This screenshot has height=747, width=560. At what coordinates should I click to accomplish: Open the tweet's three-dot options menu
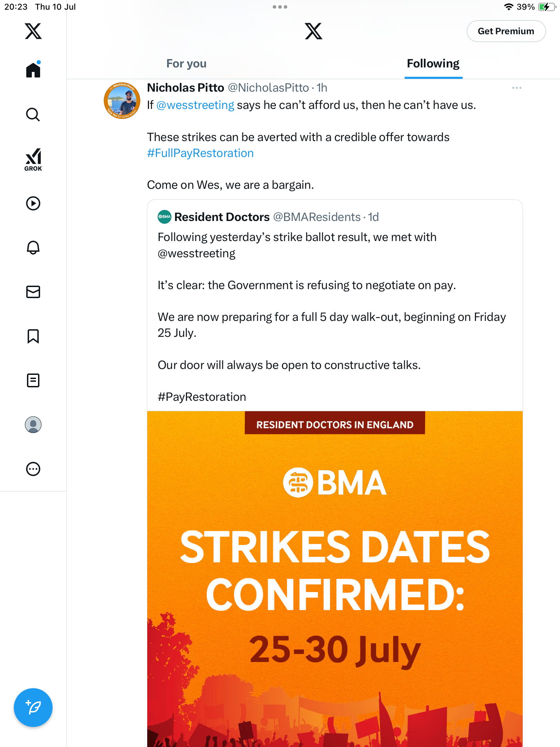click(x=517, y=88)
